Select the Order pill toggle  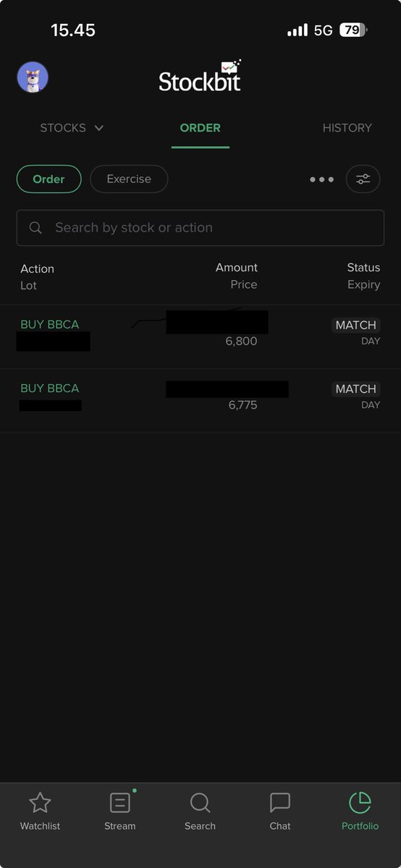coord(48,179)
